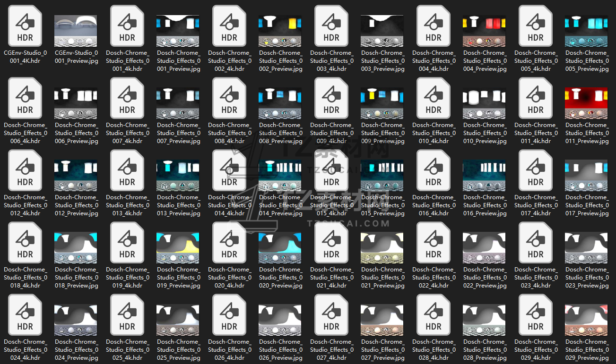
Task: Click the label "Dosch-Chrome_Studio_Effects_0015_Preview.jpg"
Action: pyautogui.click(x=383, y=205)
